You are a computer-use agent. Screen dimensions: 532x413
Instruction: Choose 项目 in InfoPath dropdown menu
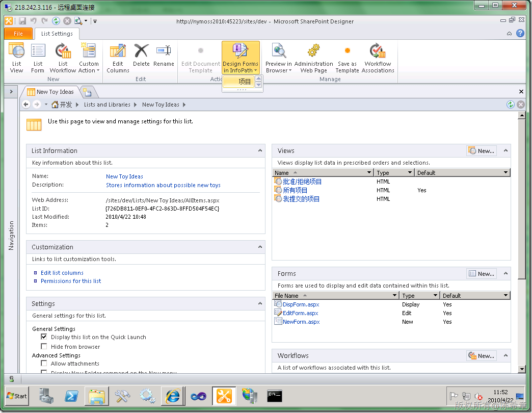(239, 82)
